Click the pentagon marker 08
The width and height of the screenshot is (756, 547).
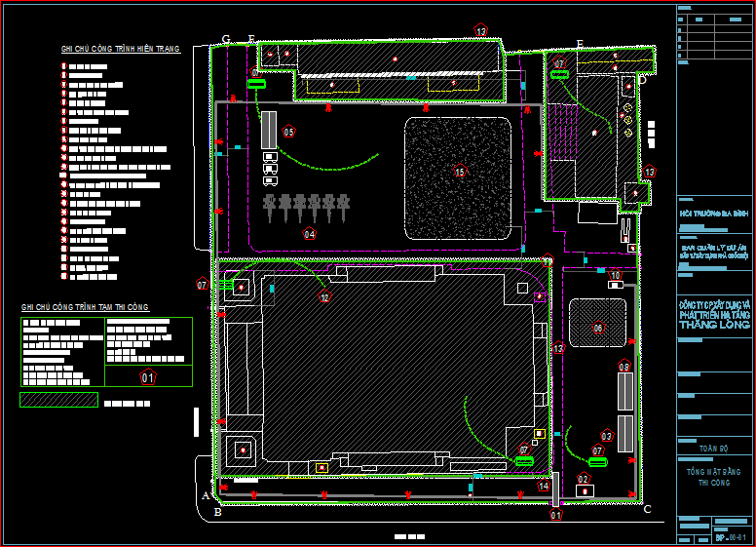click(624, 367)
